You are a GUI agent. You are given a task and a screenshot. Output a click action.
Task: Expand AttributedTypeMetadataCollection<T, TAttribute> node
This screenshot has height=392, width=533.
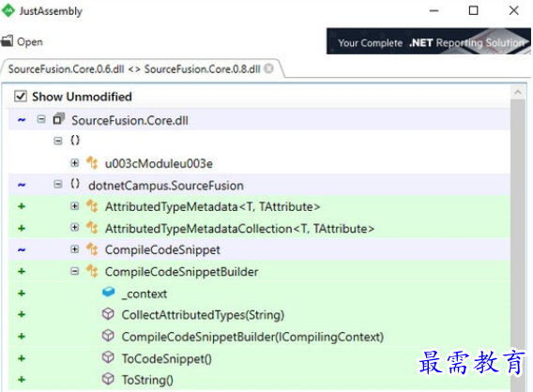[x=74, y=228]
